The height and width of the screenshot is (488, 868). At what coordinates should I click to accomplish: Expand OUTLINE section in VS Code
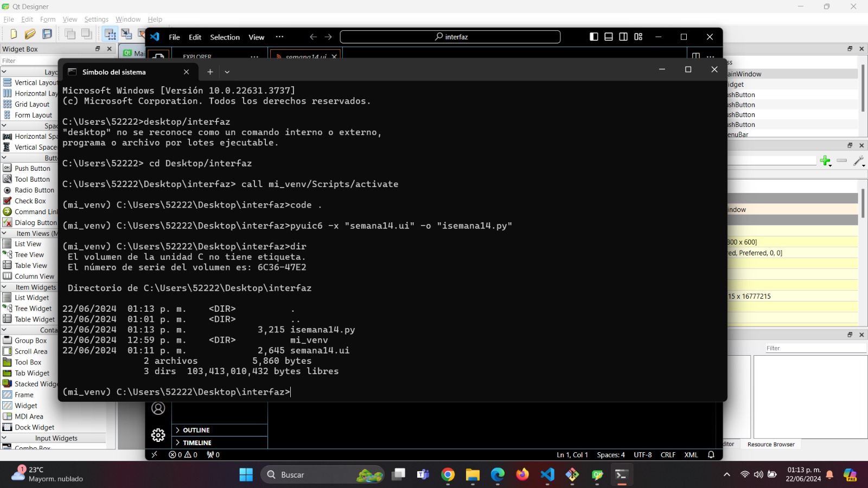(x=220, y=430)
